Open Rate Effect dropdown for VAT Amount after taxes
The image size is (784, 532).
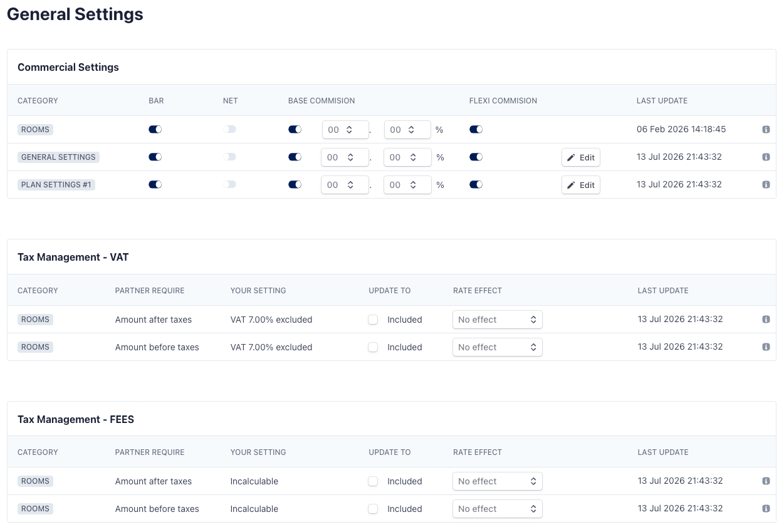[x=498, y=320]
